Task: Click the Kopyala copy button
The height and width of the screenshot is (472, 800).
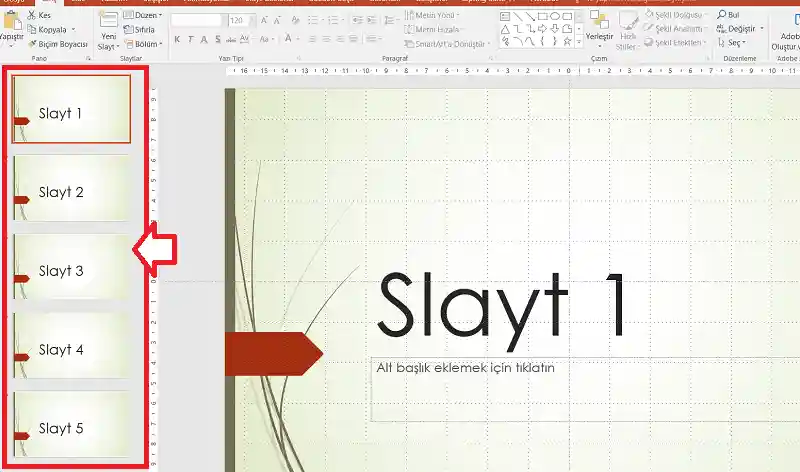Action: (x=47, y=30)
